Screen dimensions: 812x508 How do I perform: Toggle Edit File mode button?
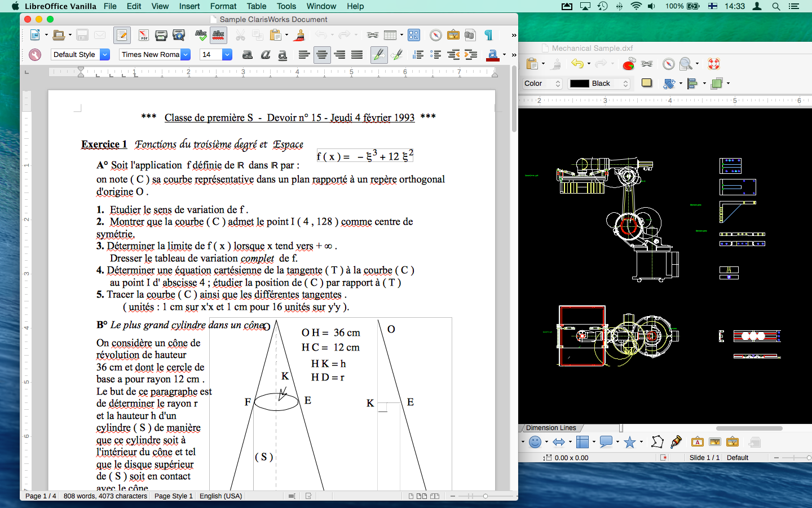click(121, 36)
